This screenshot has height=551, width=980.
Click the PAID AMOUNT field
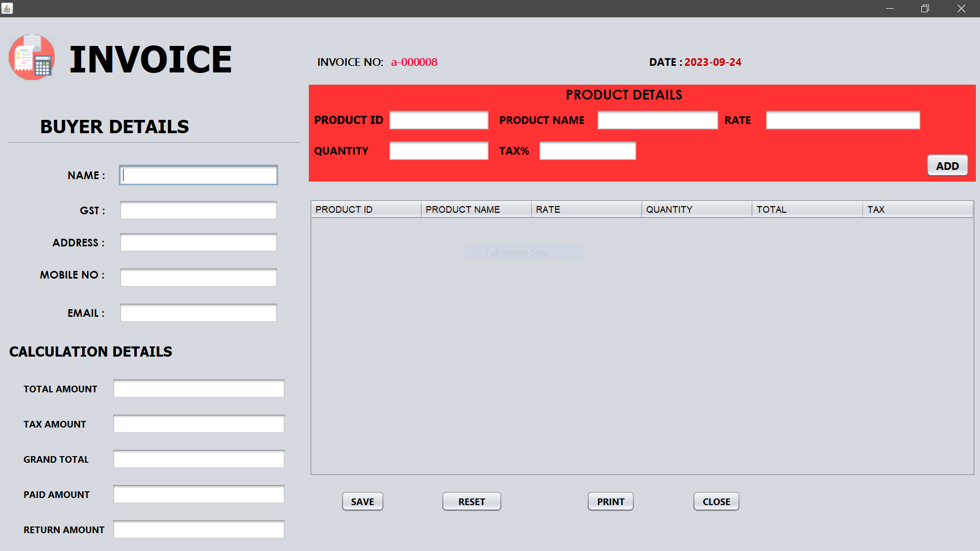[199, 494]
